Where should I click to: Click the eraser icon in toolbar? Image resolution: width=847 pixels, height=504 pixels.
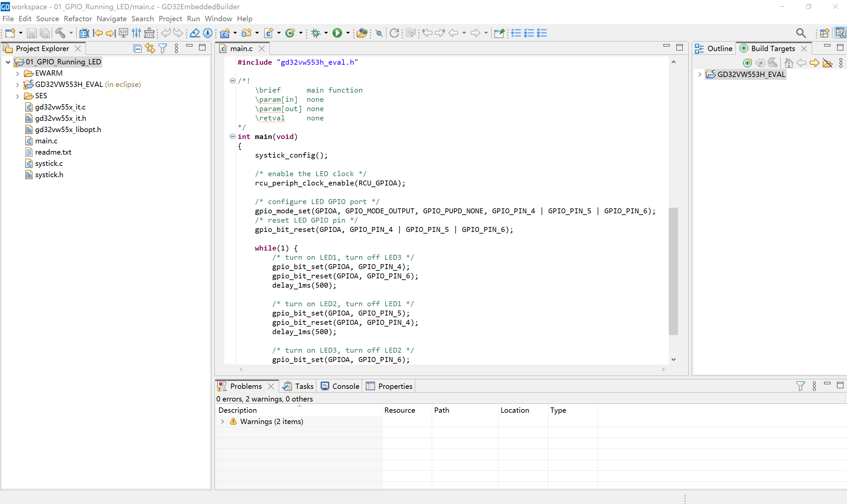(194, 33)
